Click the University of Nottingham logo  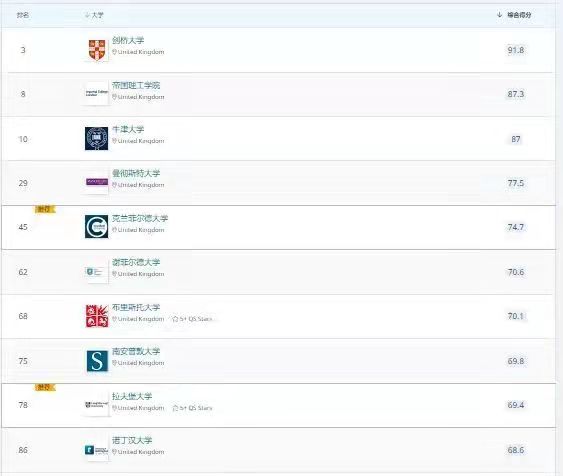point(97,449)
